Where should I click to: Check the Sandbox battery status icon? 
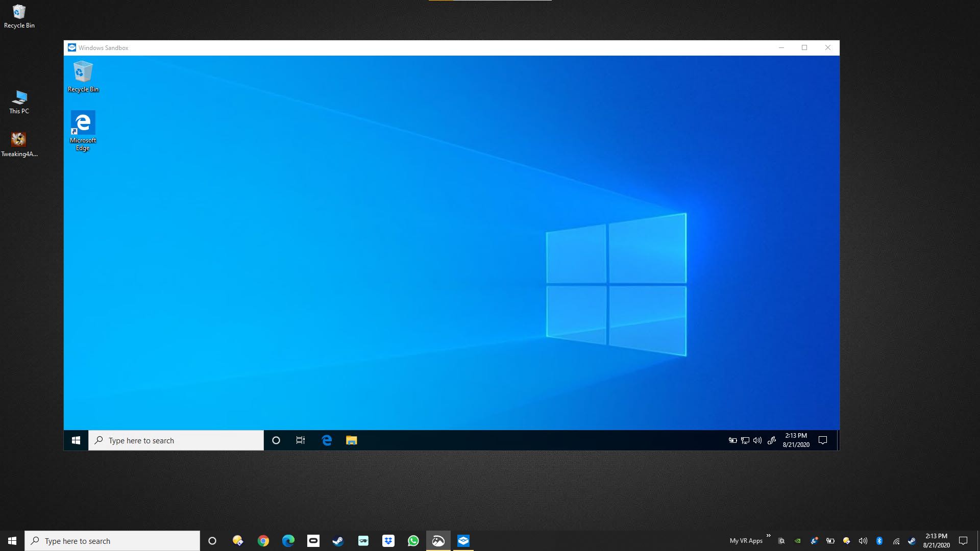(x=732, y=440)
